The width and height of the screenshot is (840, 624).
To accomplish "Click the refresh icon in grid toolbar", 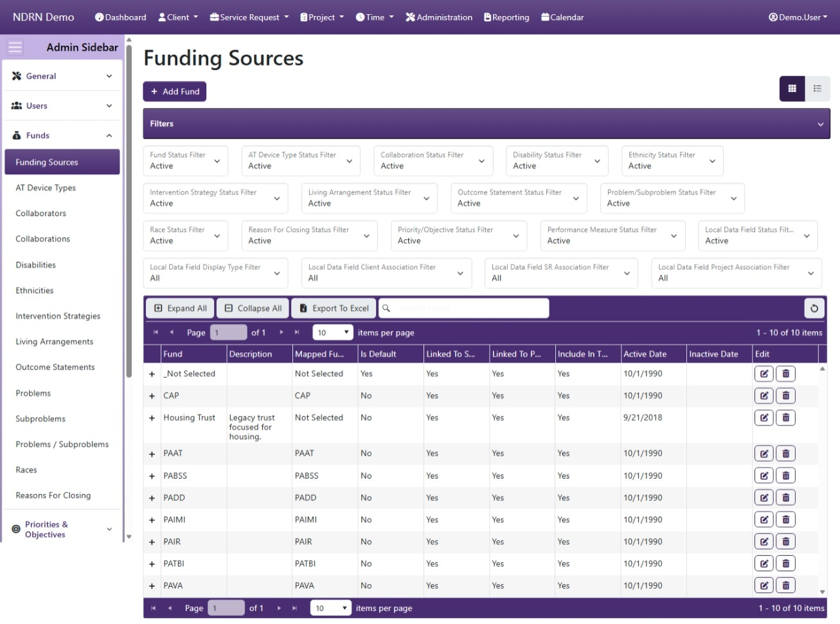I will click(814, 308).
